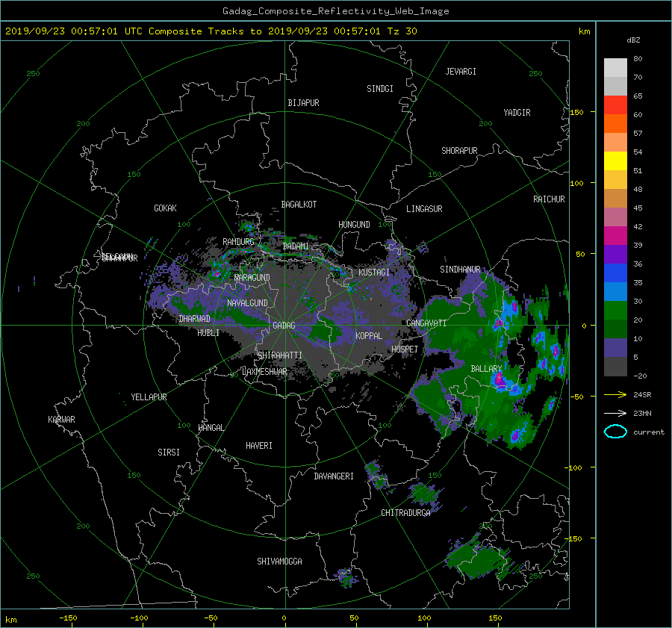Image resolution: width=672 pixels, height=628 pixels.
Task: Click the DHARWAD city label
Action: click(195, 319)
